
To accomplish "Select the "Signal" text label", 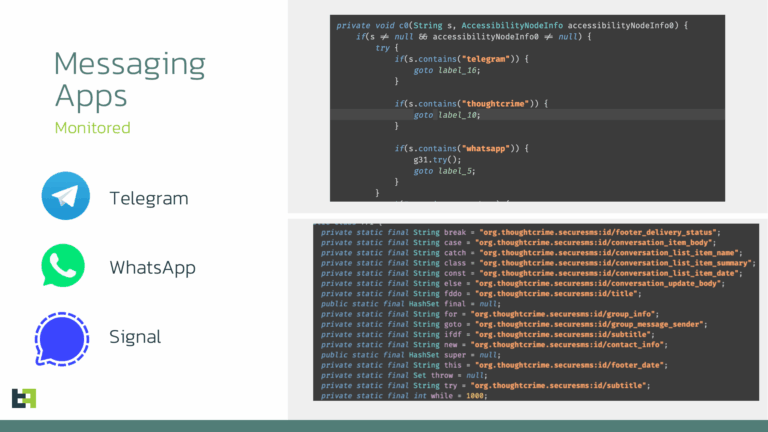I will click(135, 338).
